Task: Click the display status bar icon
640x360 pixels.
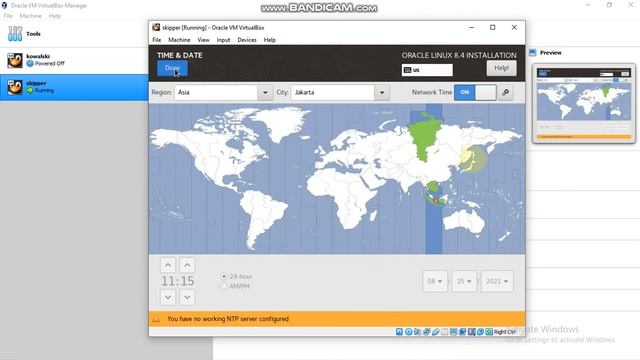Action: point(453,332)
